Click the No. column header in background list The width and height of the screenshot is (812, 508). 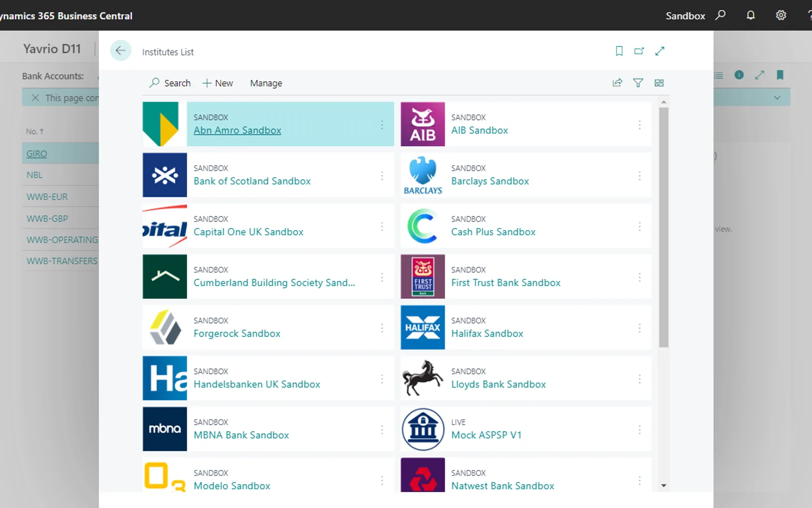tap(35, 131)
